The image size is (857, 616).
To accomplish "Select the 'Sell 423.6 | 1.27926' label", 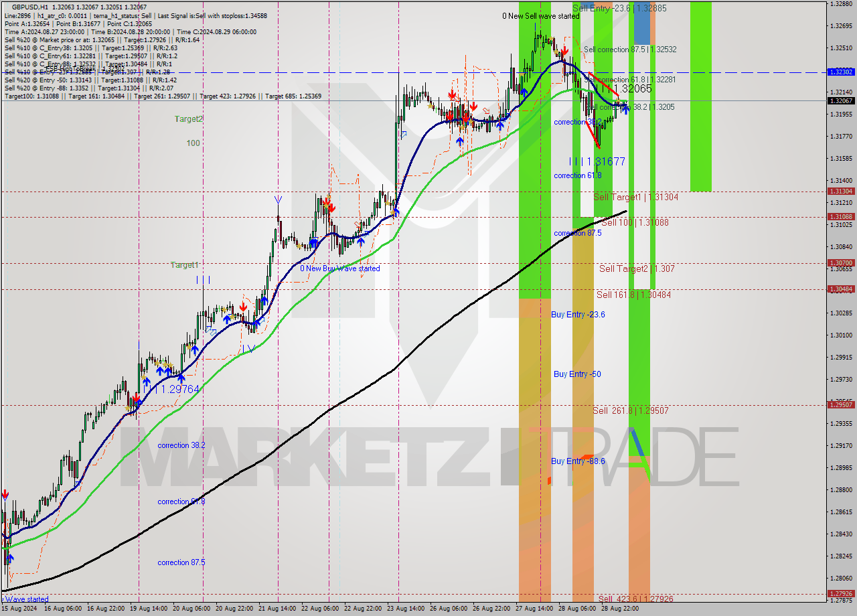I will click(635, 599).
